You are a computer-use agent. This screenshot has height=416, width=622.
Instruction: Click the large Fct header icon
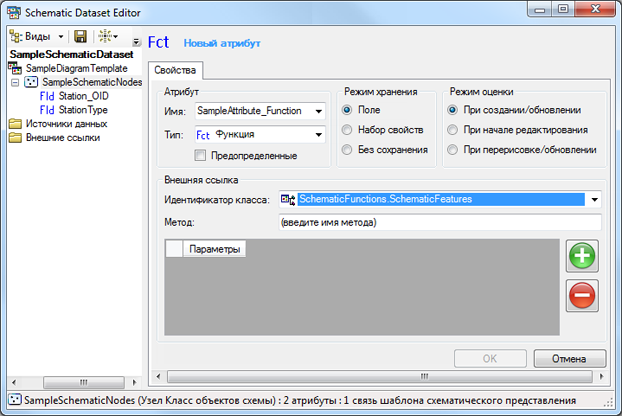pyautogui.click(x=158, y=42)
